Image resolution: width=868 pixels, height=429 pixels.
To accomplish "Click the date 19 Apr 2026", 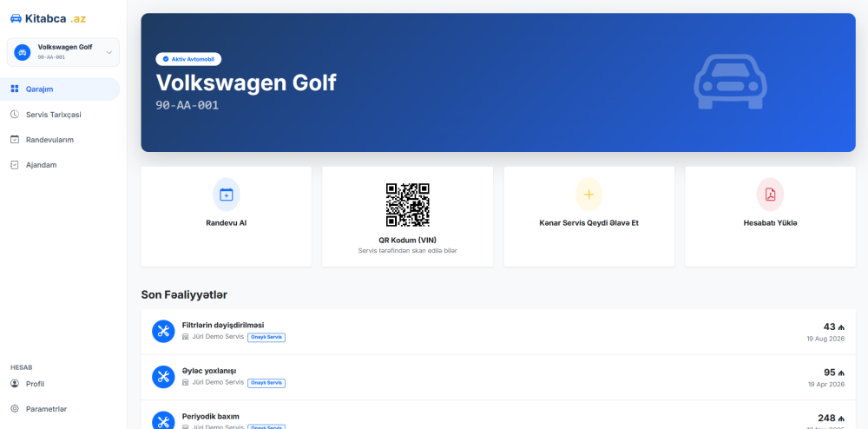I will click(826, 384).
